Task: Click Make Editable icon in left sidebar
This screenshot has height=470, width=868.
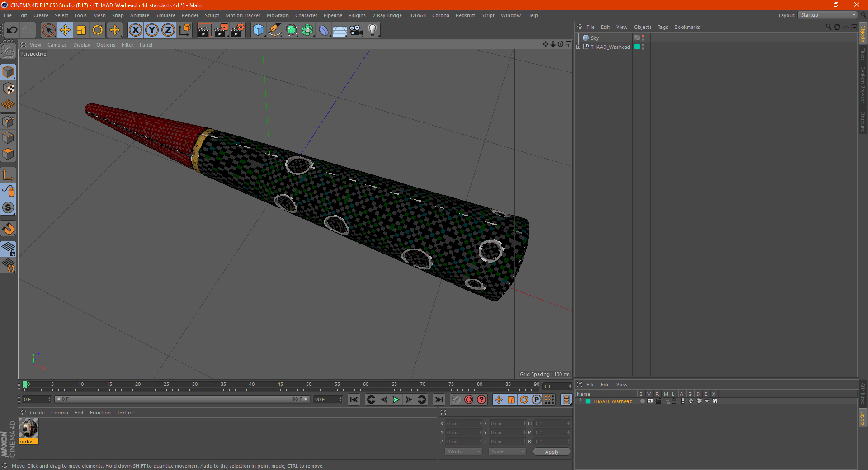Action: tap(8, 52)
